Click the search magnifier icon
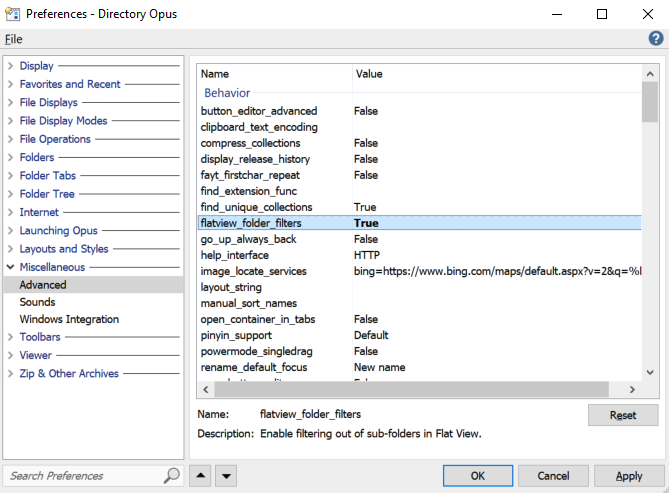Image resolution: width=669 pixels, height=493 pixels. (x=172, y=475)
